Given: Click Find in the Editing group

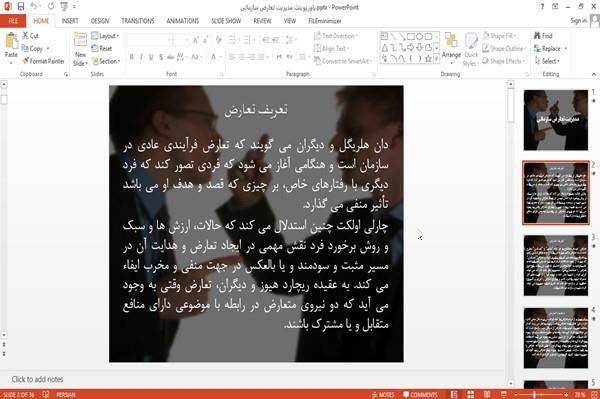Looking at the screenshot, I should click(x=543, y=36).
